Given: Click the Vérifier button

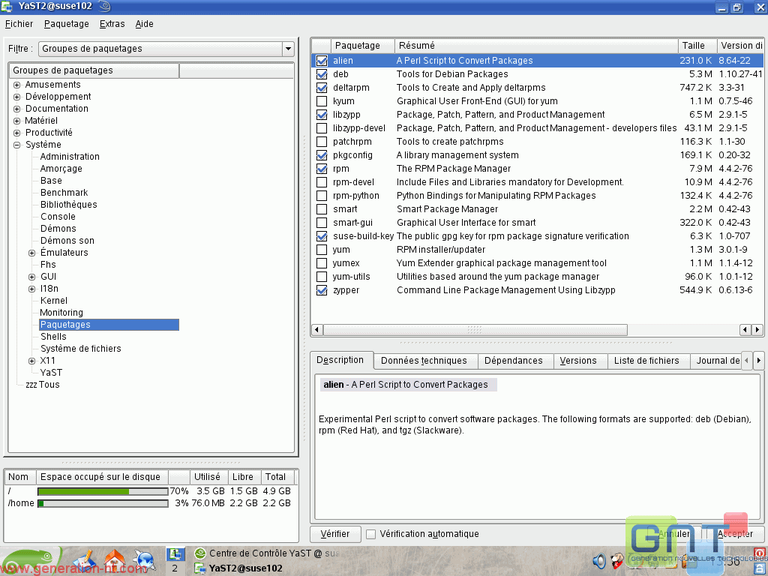Looking at the screenshot, I should (335, 534).
